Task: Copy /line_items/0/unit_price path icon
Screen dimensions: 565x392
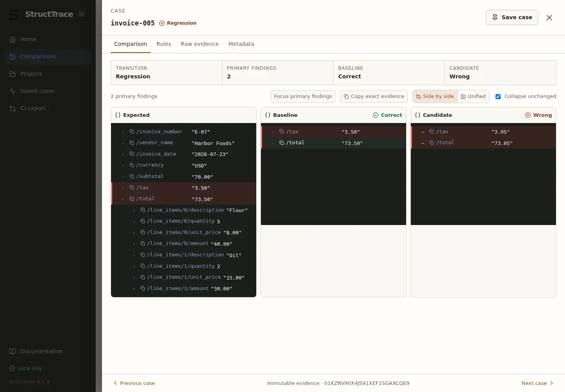Action: 143,232
